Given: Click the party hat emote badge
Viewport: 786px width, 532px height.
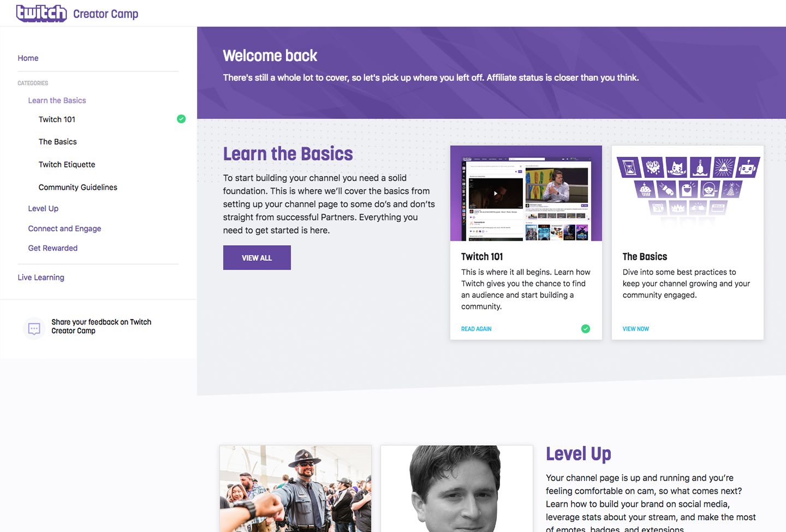Looking at the screenshot, I should coord(731,189).
